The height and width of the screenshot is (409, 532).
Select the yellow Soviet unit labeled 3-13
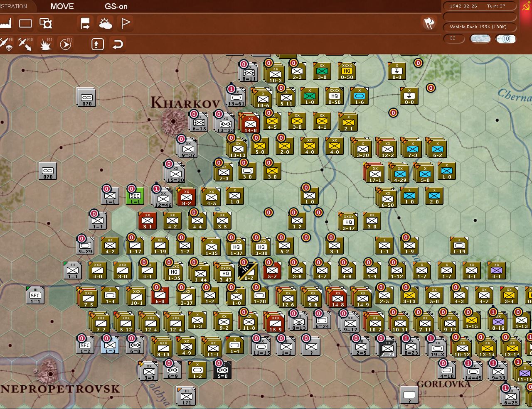[x=409, y=296]
